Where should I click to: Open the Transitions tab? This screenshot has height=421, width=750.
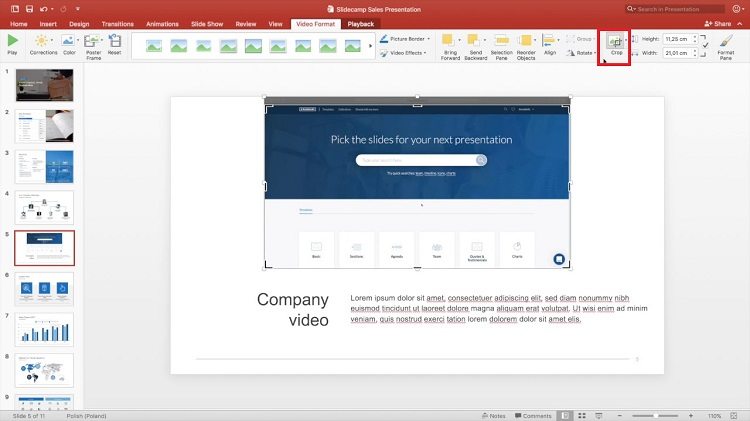point(117,24)
